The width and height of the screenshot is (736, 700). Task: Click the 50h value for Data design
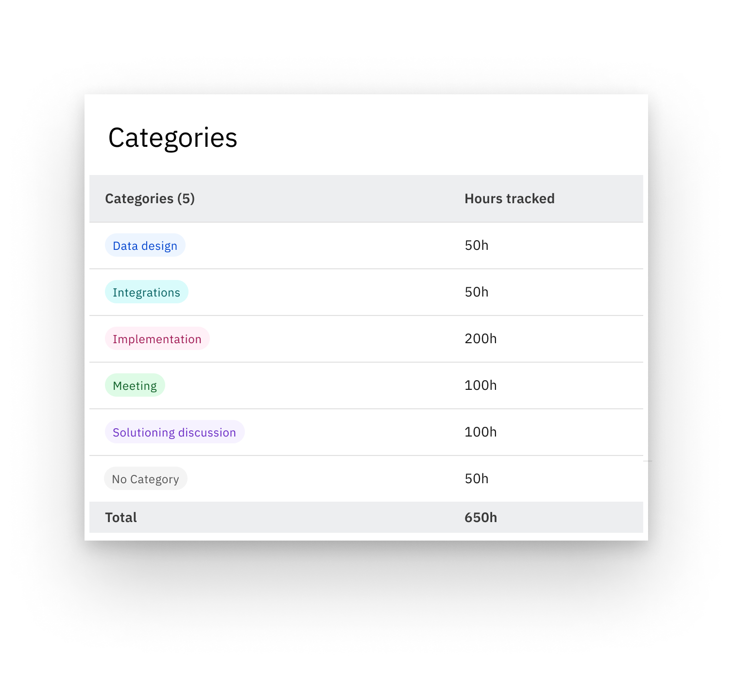476,245
